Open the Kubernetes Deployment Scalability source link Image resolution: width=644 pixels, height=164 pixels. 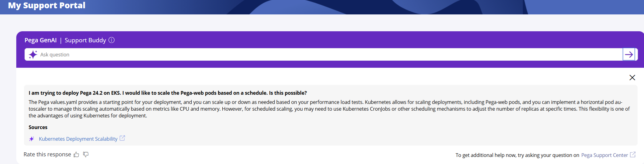(78, 139)
